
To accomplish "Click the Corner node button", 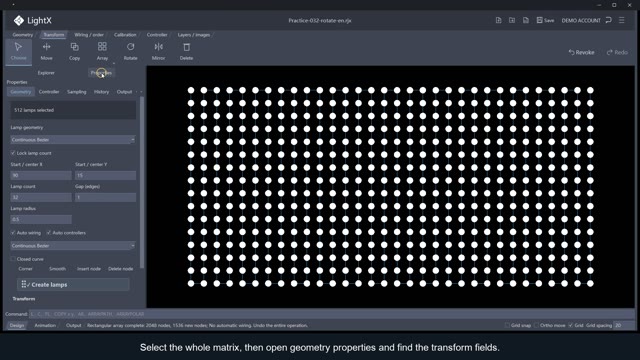I will click(25, 269).
